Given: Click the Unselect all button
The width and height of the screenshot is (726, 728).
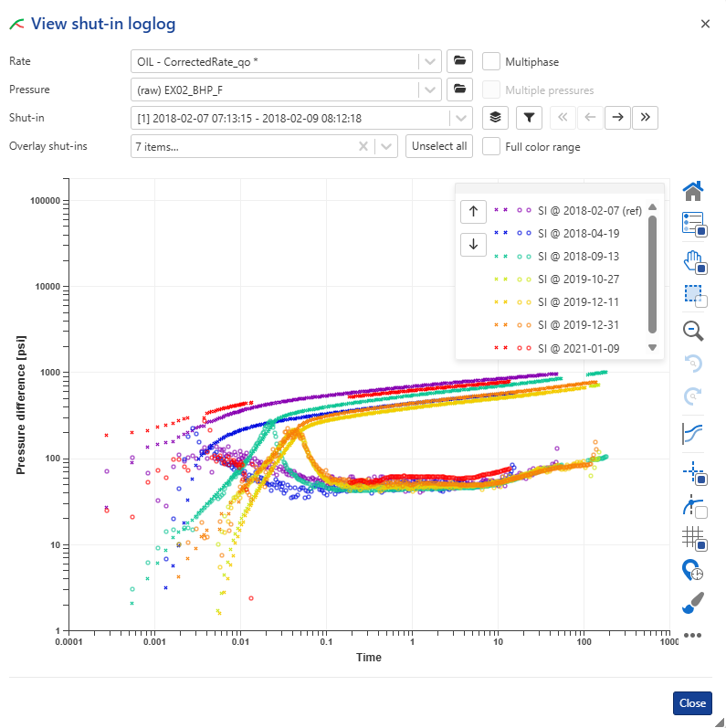Looking at the screenshot, I should click(x=439, y=146).
